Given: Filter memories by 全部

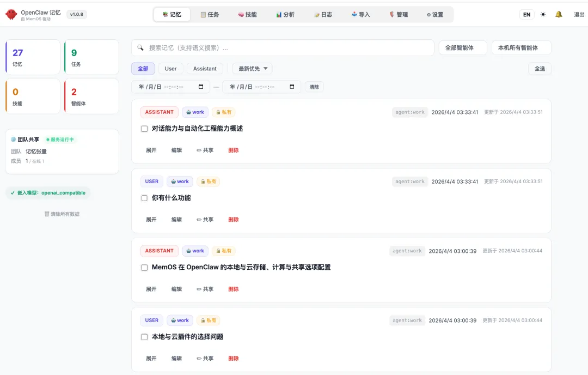Looking at the screenshot, I should click(x=143, y=69).
